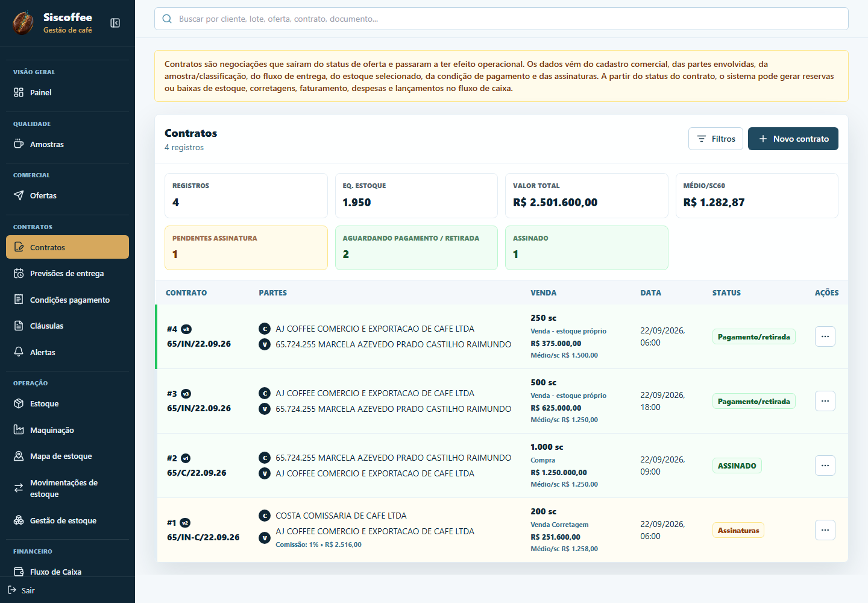Sort by the STATUS column header
This screenshot has width=868, height=603.
[x=726, y=292]
